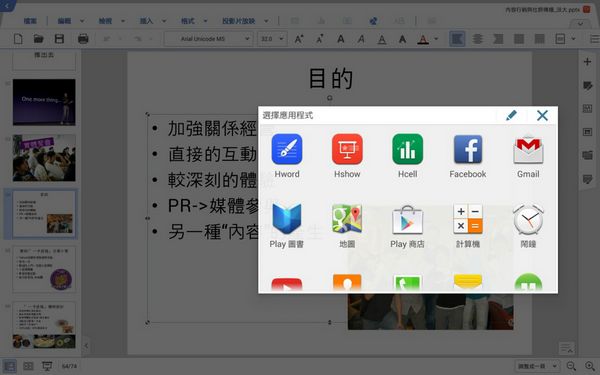
Task: Launch Facebook from the app chooser
Action: click(468, 155)
